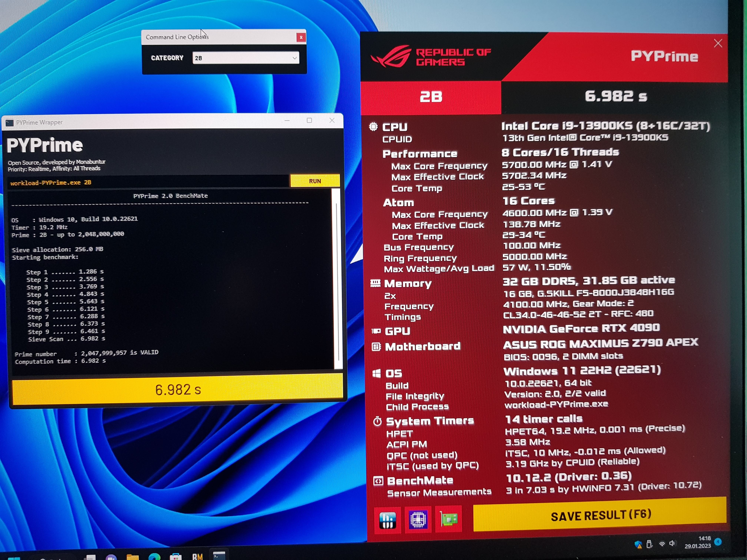Click the green graphics card icon button

(449, 519)
